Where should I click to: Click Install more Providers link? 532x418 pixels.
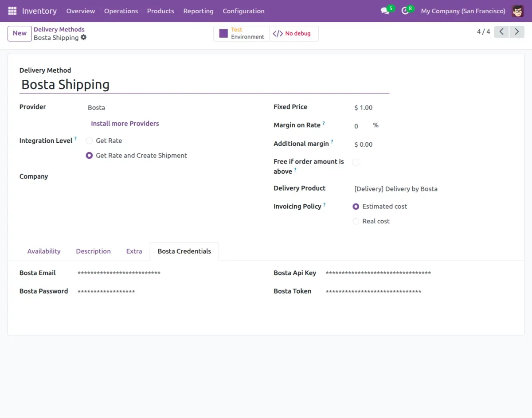125,124
